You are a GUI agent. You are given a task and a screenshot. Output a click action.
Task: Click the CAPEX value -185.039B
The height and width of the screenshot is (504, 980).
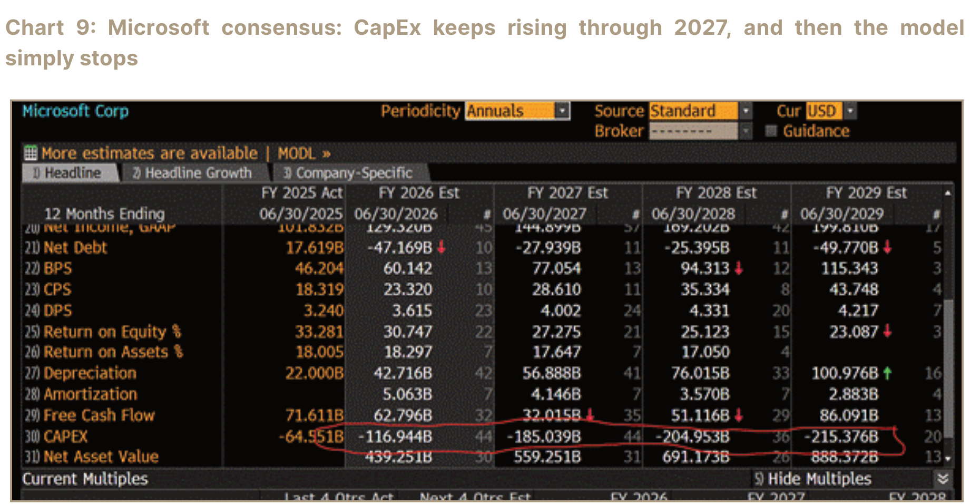(544, 437)
